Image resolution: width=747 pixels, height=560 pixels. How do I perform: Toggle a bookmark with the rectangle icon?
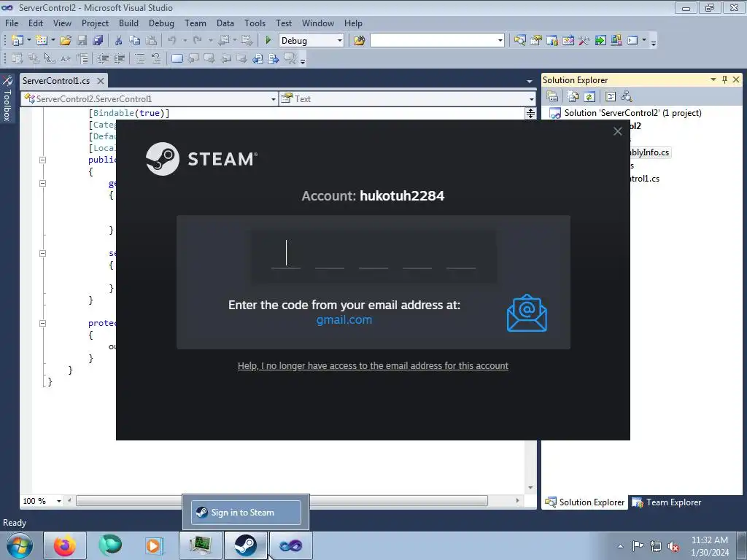177,58
